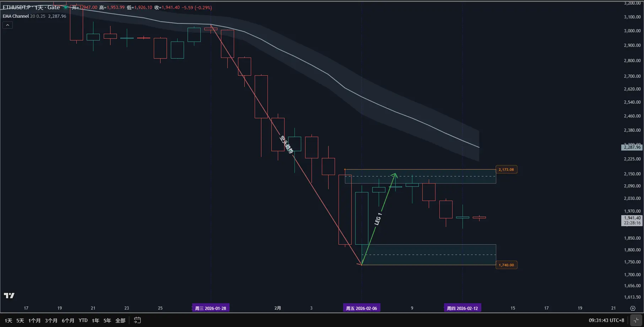The width and height of the screenshot is (644, 327).
Task: Click the 2,173.08 price label
Action: pos(506,170)
